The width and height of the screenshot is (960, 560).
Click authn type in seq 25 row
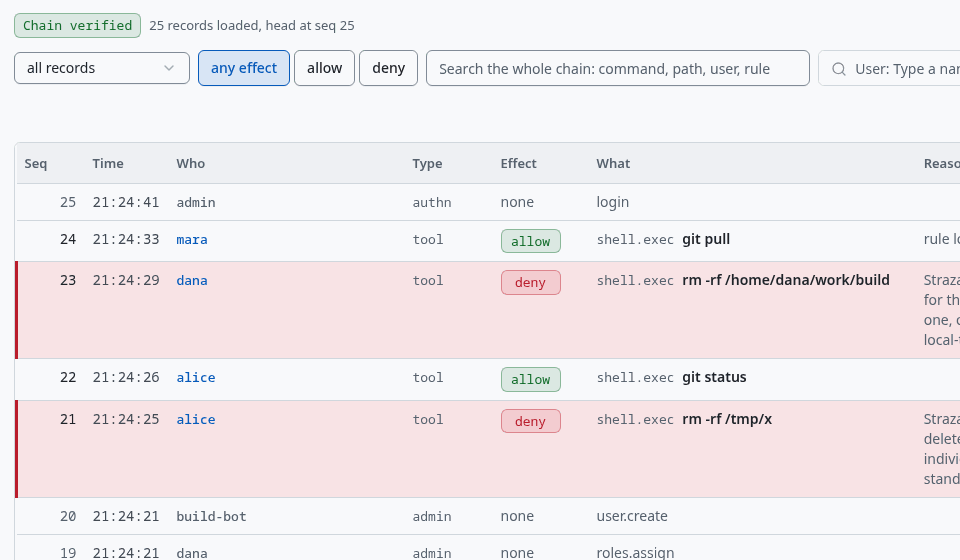pyautogui.click(x=432, y=202)
